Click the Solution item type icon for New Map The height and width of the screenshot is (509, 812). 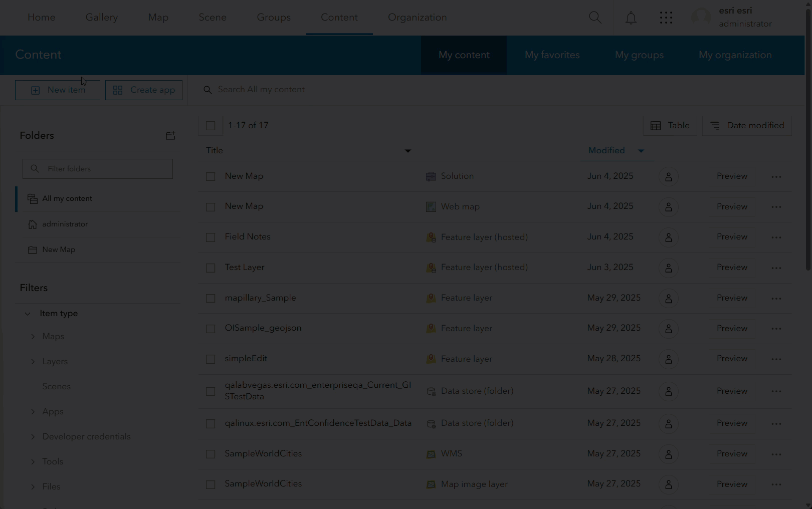click(x=431, y=176)
